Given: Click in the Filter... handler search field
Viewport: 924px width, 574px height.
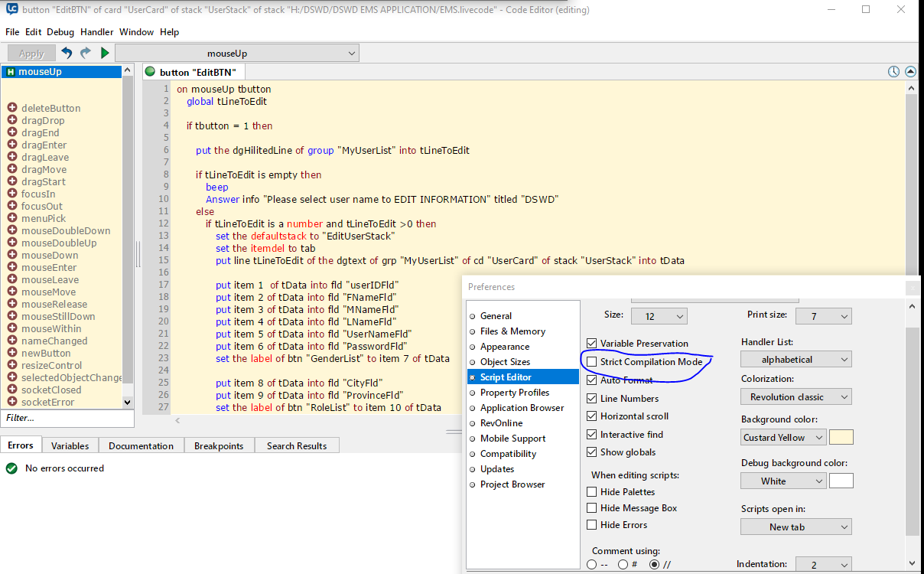Looking at the screenshot, I should tap(67, 419).
